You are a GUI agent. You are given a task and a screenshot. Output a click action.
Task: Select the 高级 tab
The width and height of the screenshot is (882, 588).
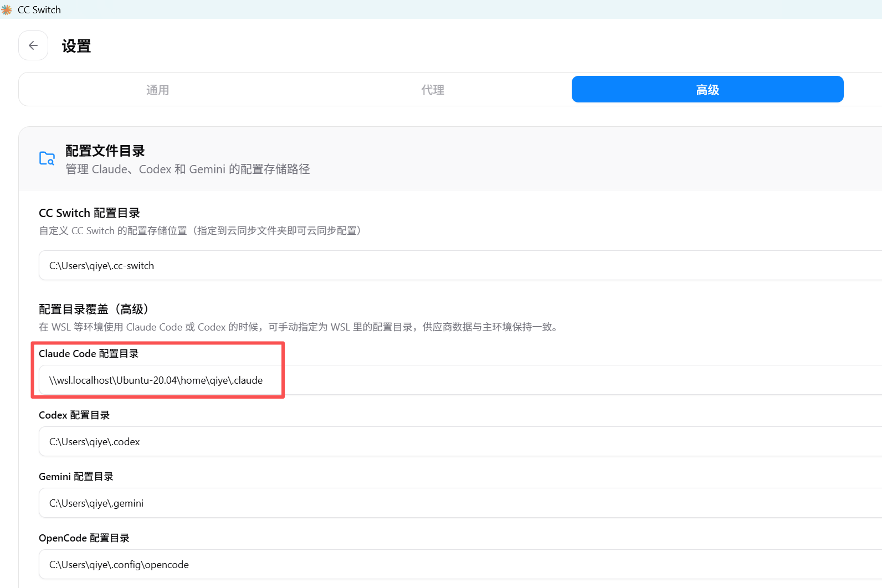point(707,90)
